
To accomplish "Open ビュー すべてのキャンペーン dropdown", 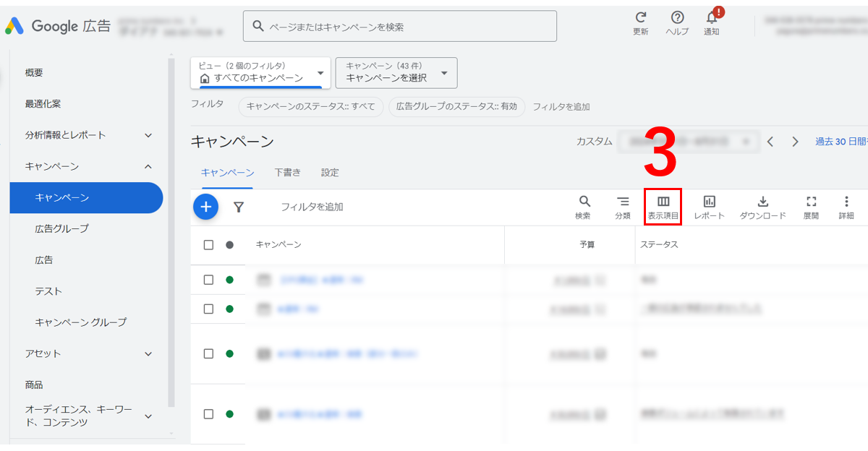I will (260, 72).
